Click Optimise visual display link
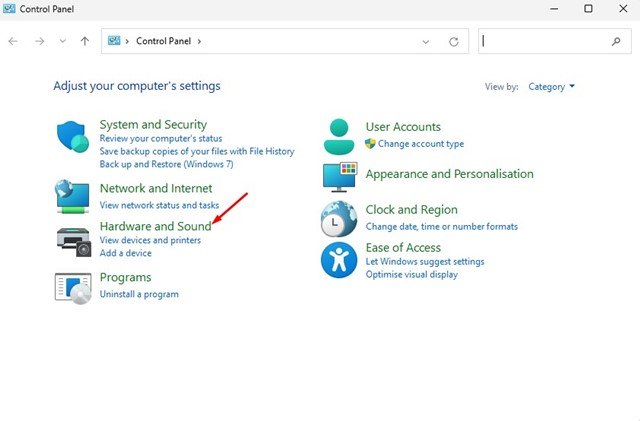Viewport: 640px width, 421px height. pyautogui.click(x=411, y=274)
